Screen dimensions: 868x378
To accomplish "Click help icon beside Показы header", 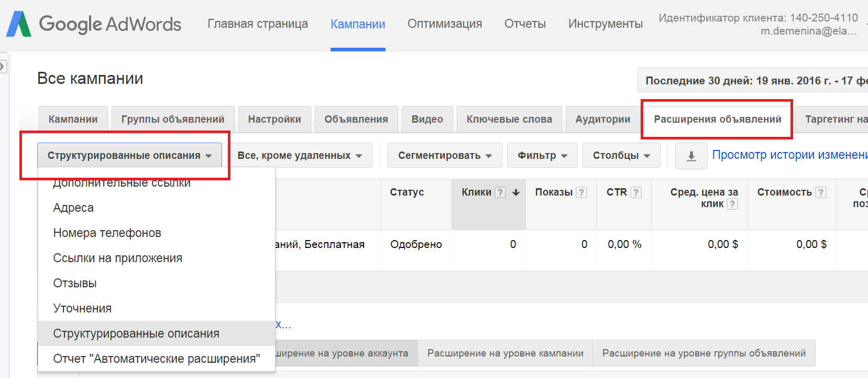I will [x=581, y=192].
